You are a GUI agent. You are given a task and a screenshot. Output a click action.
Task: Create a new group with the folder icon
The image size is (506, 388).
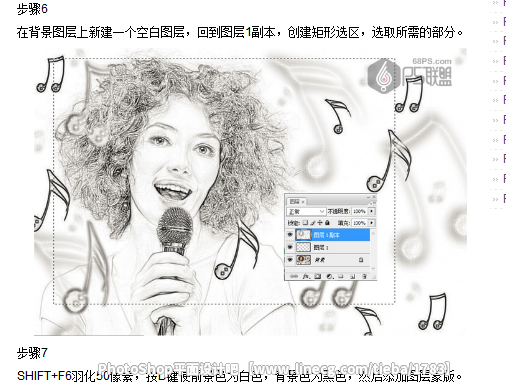340,276
